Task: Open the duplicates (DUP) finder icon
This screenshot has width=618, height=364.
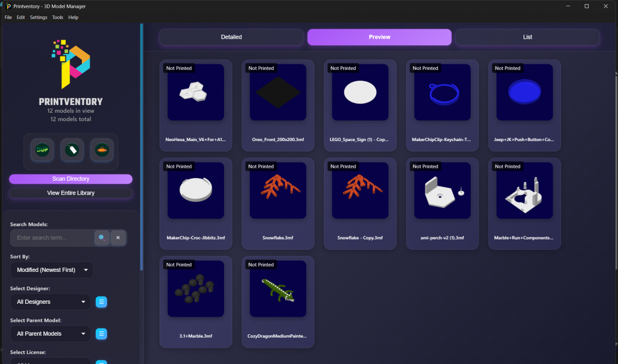Action: [41, 150]
